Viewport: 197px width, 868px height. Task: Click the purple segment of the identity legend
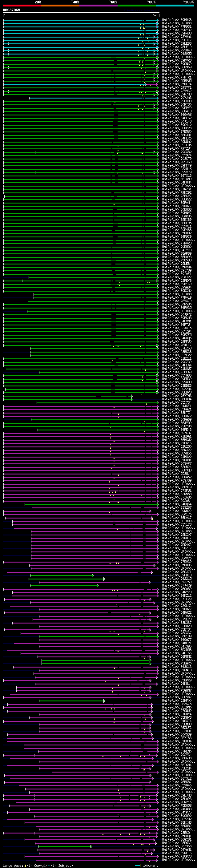[x=98, y=6]
